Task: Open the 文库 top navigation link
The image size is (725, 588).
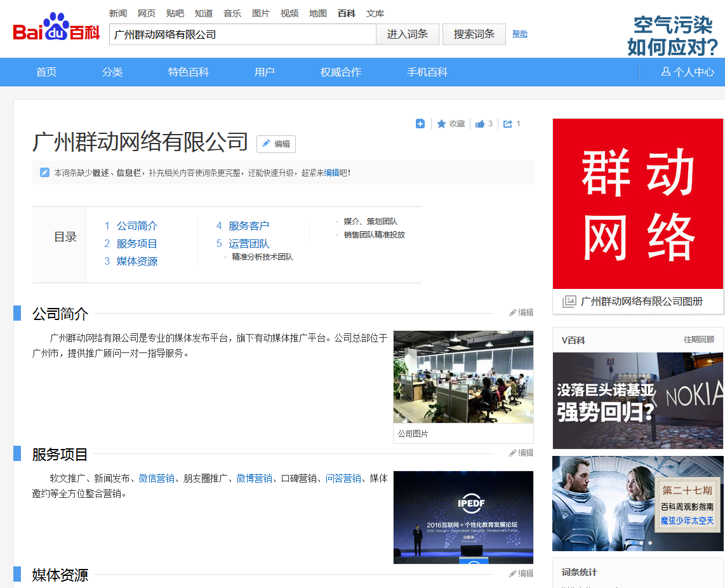Action: coord(375,13)
